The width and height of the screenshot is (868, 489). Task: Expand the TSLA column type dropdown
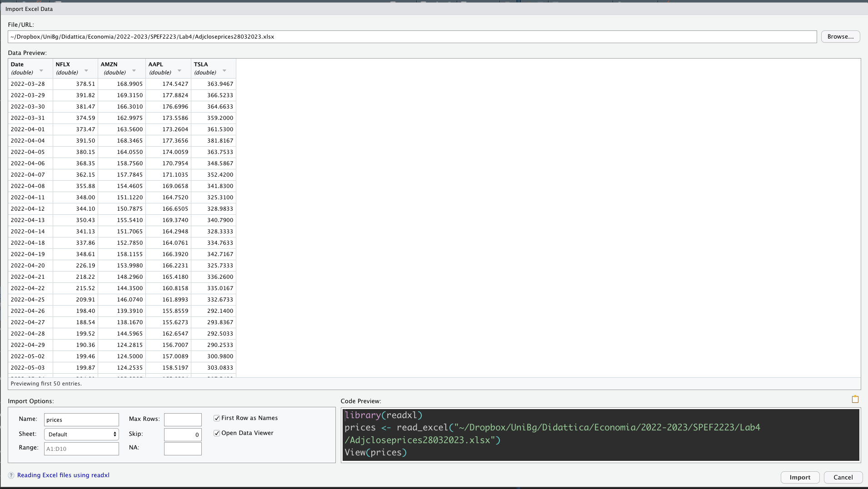click(x=224, y=71)
